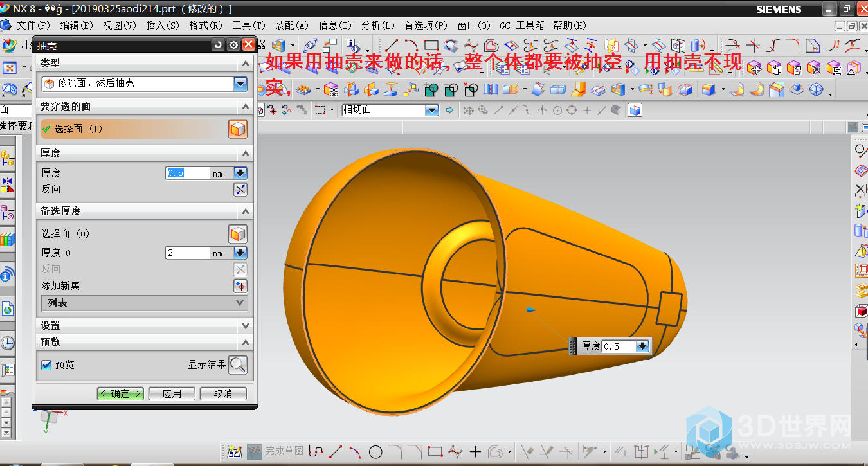This screenshot has width=868, height=466.
Task: Open the 文件(F) menu
Action: click(x=33, y=25)
